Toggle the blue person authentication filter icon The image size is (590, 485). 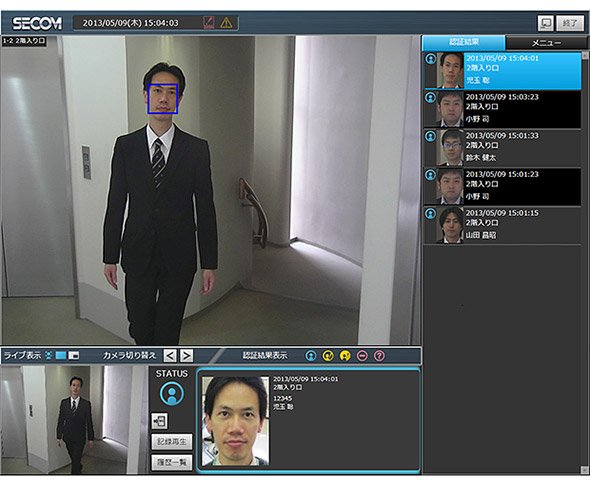click(311, 356)
